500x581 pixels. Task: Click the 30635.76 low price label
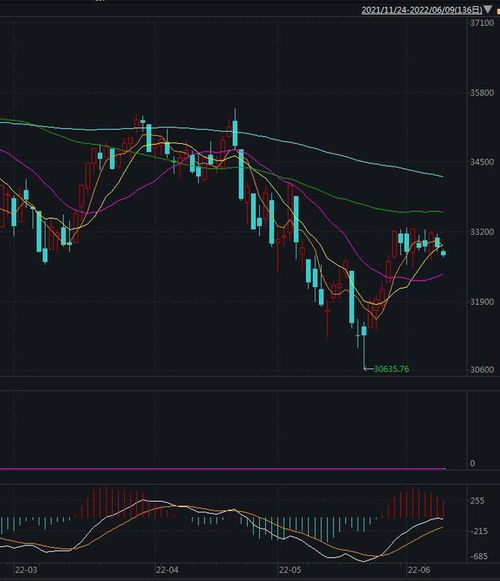(391, 369)
